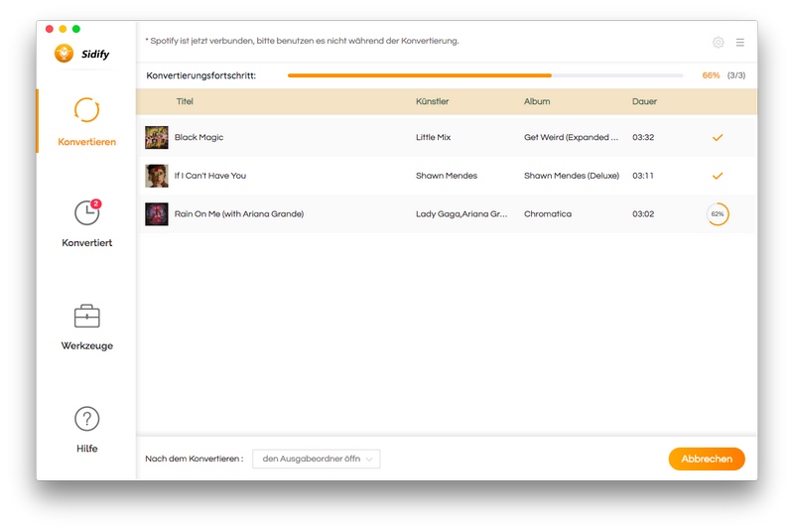Click the conversion progress bar
This screenshot has width=794, height=532.
point(485,75)
